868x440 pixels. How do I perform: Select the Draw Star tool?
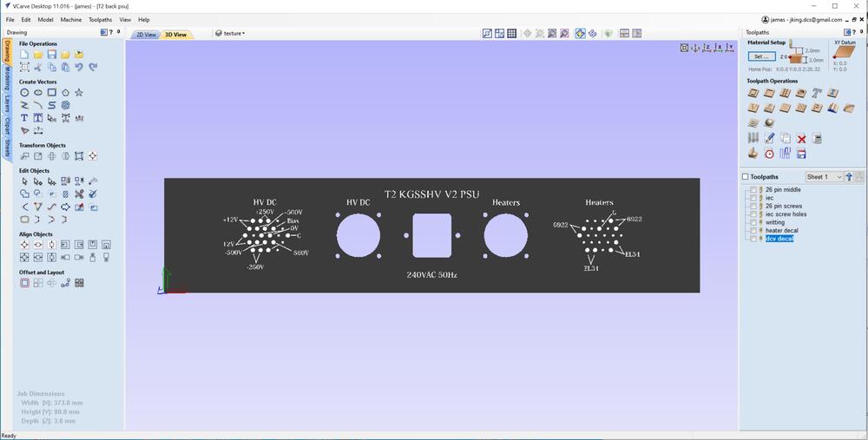tap(79, 93)
